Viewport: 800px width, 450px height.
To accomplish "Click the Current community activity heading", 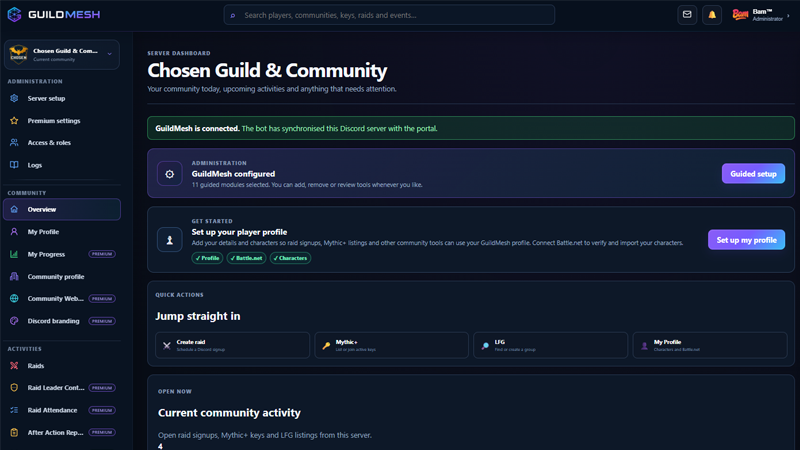I will coord(229,413).
